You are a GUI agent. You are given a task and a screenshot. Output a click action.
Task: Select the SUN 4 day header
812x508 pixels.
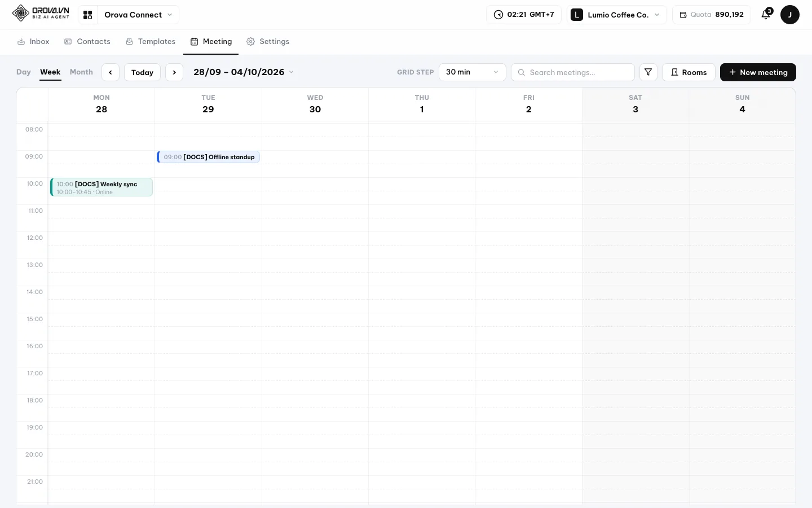742,104
